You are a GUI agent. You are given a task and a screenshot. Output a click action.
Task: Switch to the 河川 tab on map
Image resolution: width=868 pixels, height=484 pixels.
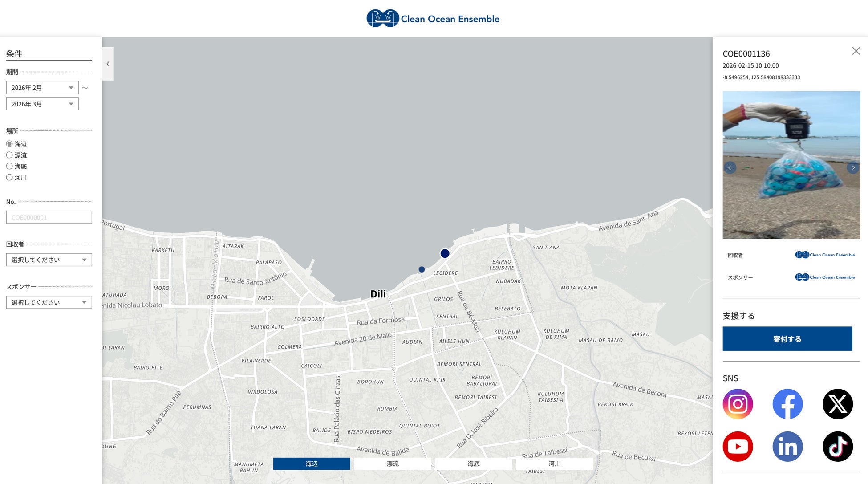coord(554,464)
